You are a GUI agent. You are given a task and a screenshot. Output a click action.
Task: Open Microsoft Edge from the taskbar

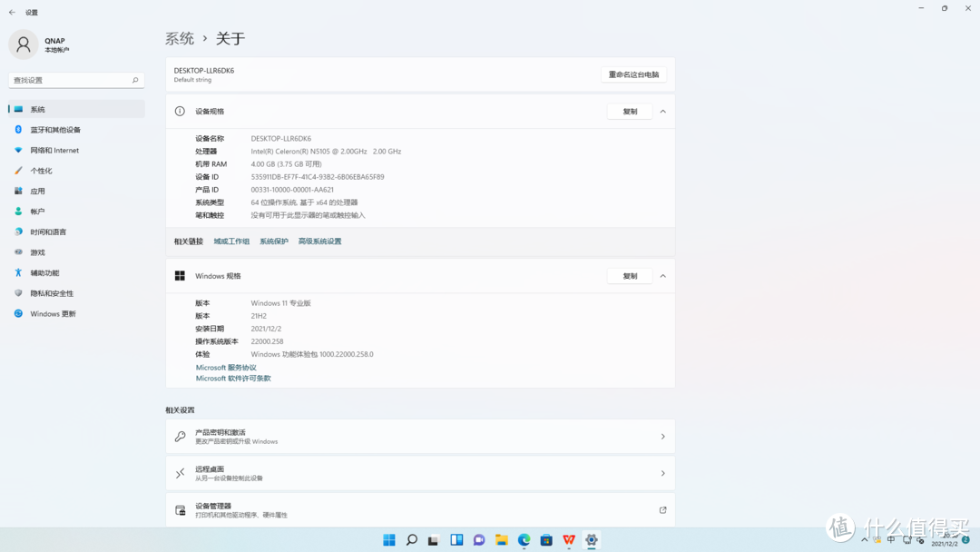coord(524,539)
